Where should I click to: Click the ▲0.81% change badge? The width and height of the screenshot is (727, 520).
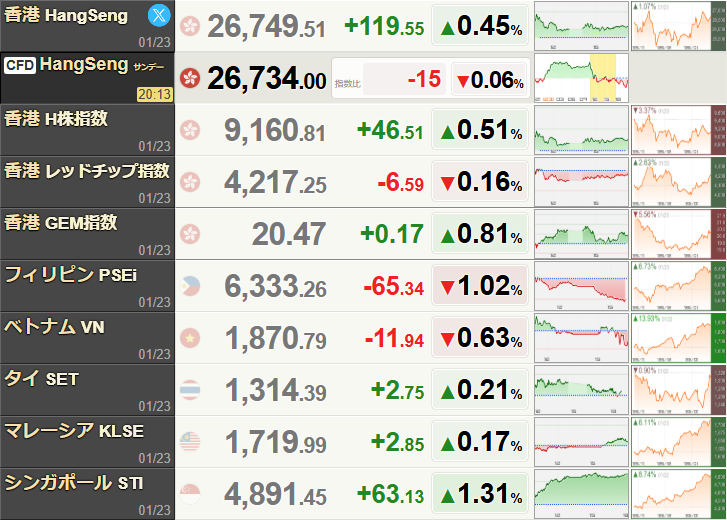480,233
